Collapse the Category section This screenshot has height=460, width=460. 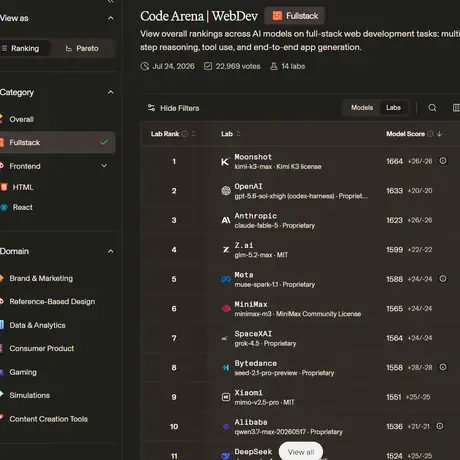(111, 92)
